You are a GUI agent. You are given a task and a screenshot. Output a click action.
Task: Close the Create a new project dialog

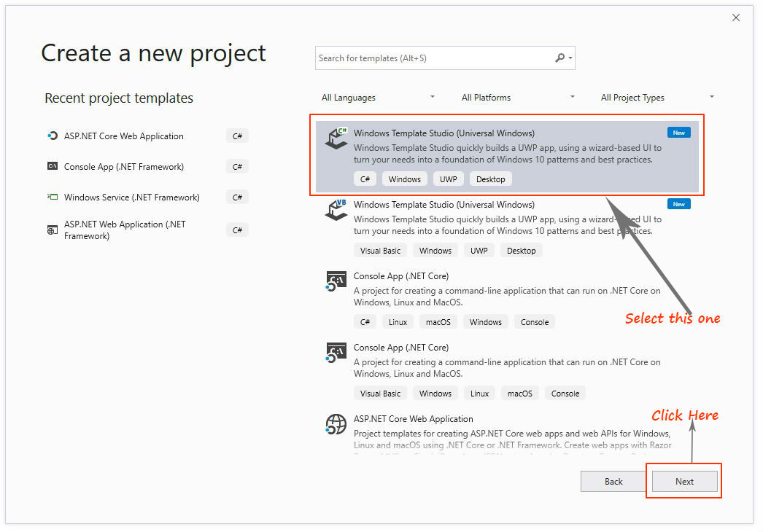tap(736, 17)
